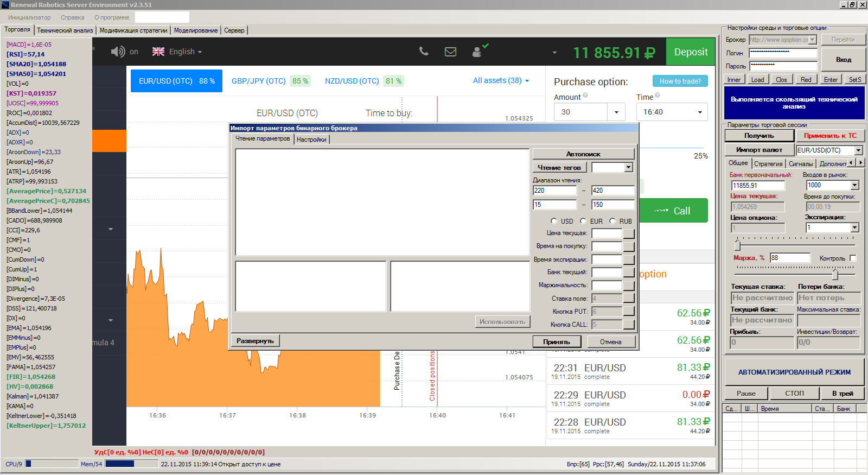
Task: Click the user profile icon
Action: click(477, 52)
